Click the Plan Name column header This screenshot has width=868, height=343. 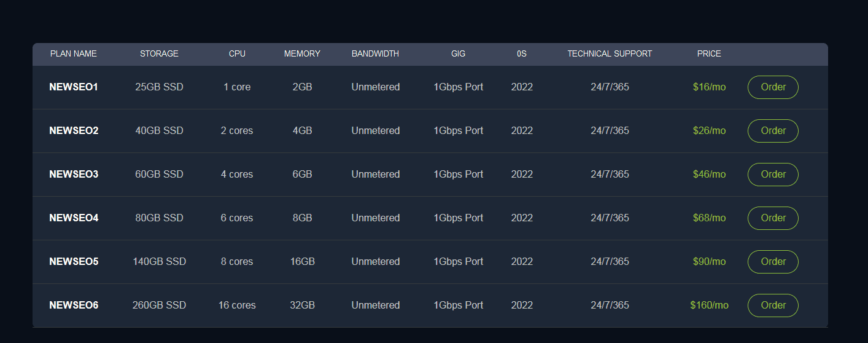pos(74,54)
